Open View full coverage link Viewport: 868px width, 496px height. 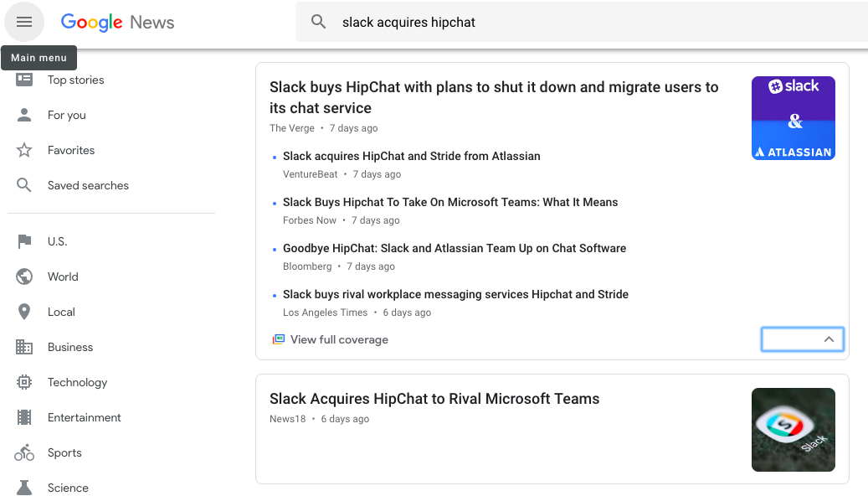[339, 339]
